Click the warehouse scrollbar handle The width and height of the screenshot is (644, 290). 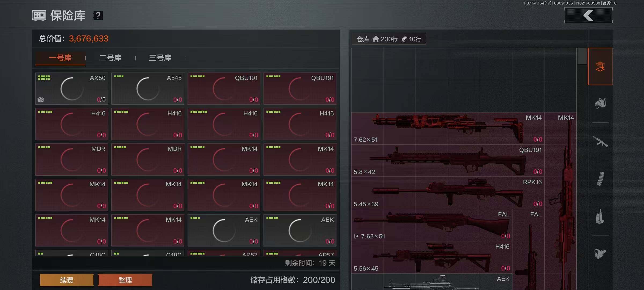pyautogui.click(x=582, y=56)
